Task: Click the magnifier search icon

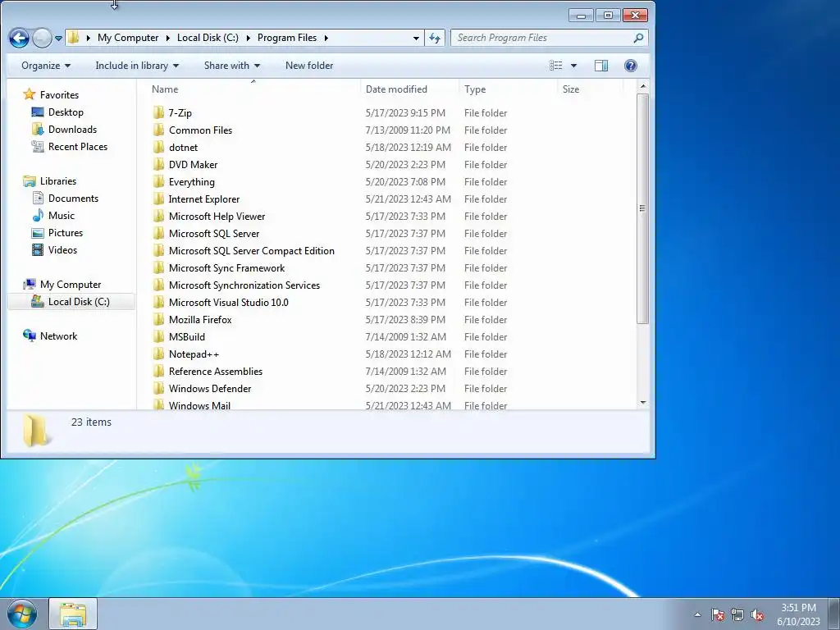Action: [x=638, y=38]
